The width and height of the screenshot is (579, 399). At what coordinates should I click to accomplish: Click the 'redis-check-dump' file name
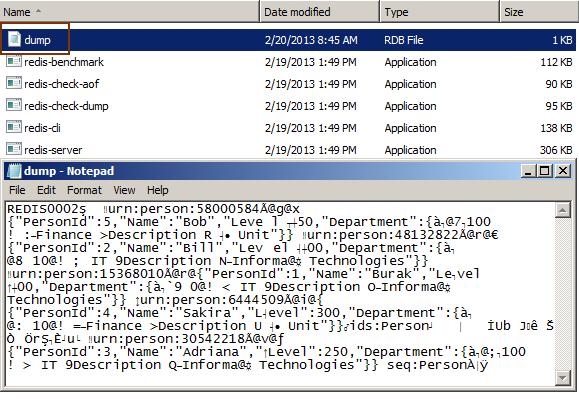click(x=66, y=106)
